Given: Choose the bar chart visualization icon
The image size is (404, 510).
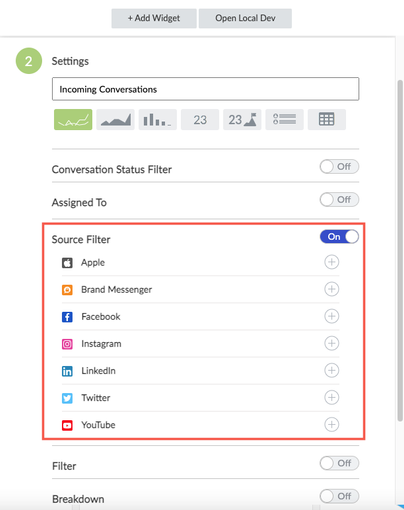Looking at the screenshot, I should click(x=158, y=119).
